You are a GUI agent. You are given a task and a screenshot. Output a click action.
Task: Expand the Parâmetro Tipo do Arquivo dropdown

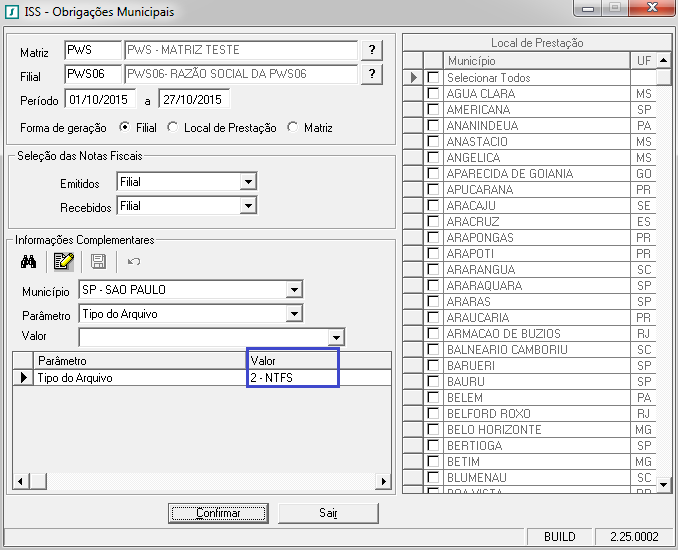click(294, 314)
